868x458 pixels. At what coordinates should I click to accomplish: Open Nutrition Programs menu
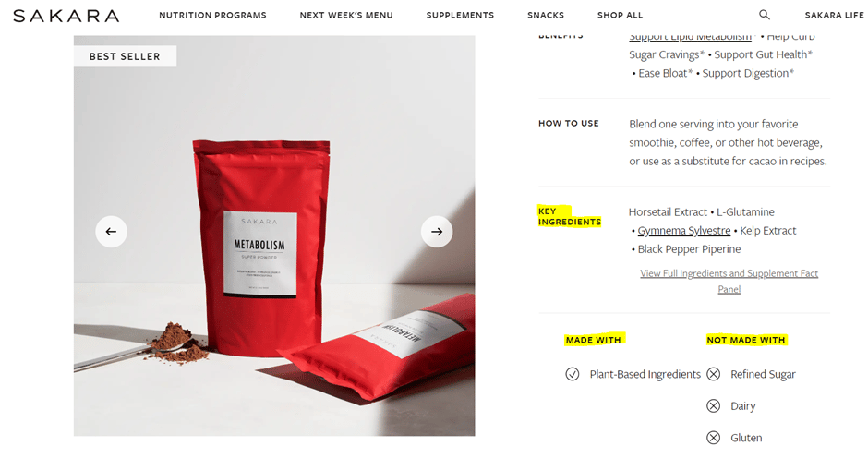[212, 15]
